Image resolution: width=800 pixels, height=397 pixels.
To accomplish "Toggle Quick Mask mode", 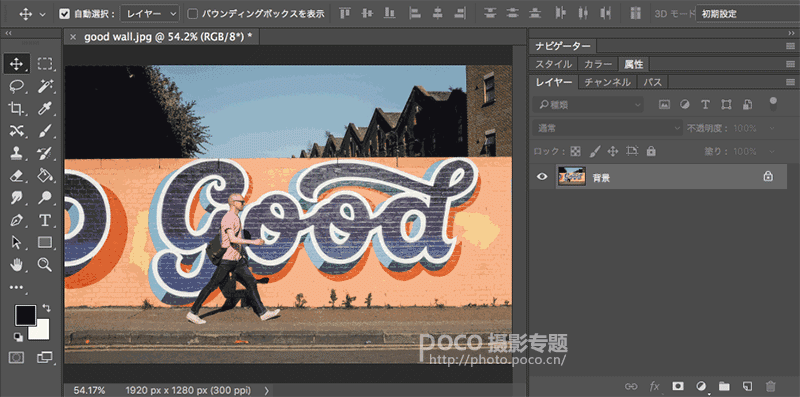I will (16, 357).
